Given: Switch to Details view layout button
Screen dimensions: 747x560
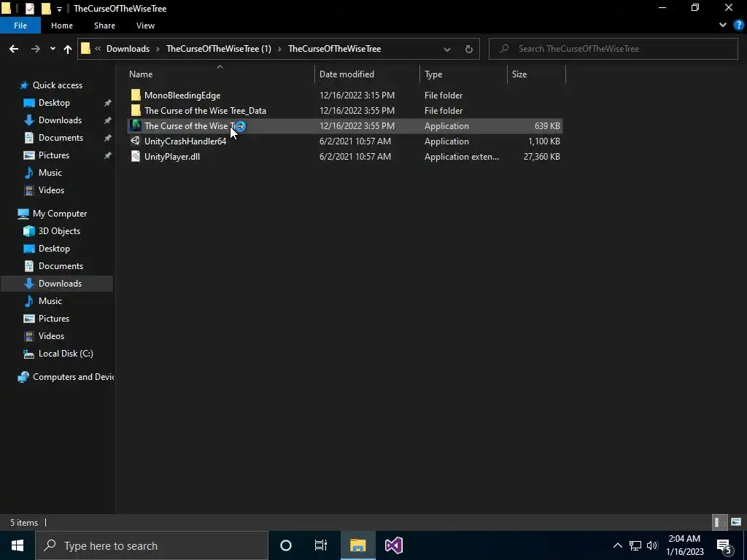Looking at the screenshot, I should coord(719,522).
